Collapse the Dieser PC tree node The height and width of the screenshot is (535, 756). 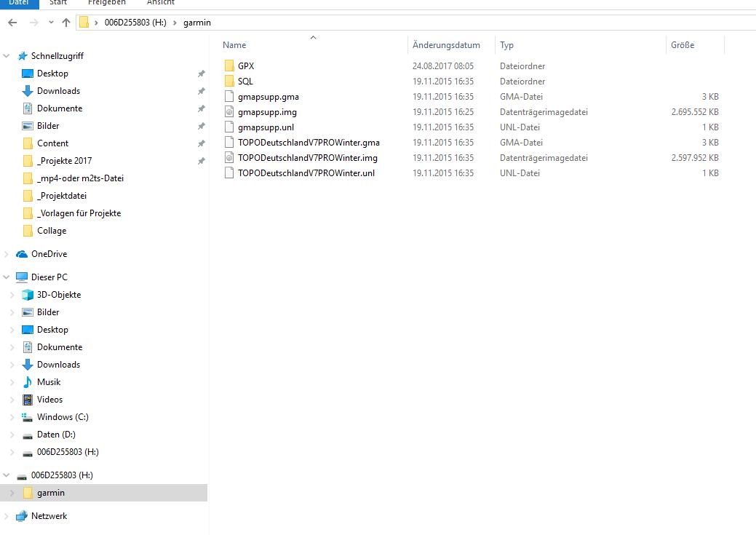click(7, 277)
